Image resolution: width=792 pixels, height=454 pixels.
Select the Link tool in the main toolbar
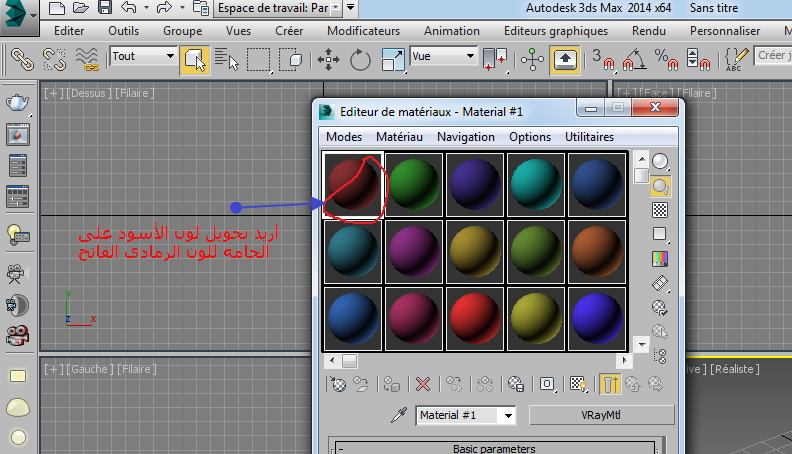tap(22, 59)
